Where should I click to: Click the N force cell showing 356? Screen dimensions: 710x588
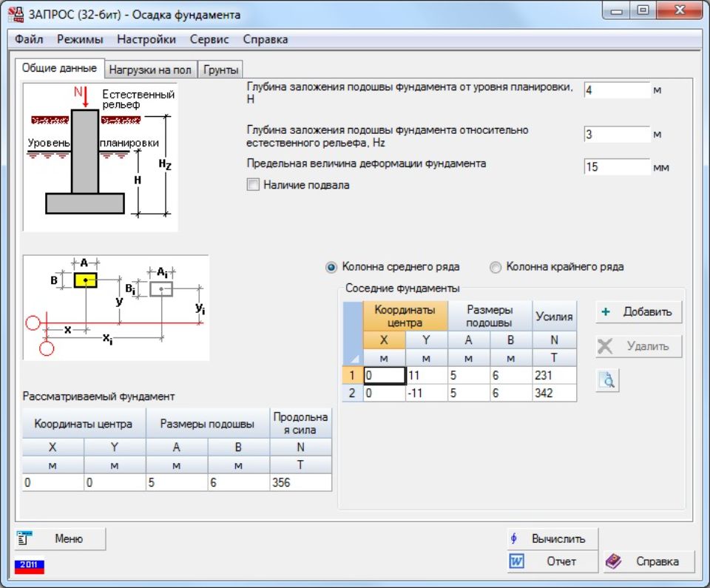click(x=300, y=482)
